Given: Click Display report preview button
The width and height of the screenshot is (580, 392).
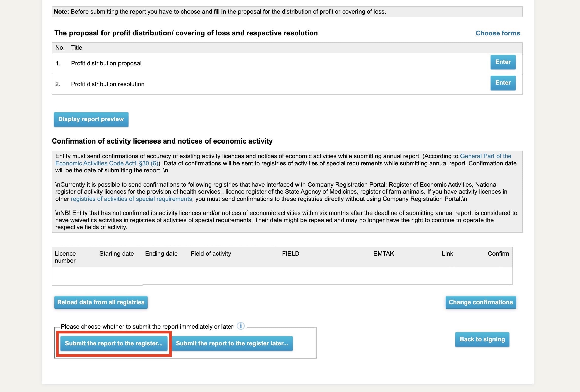Looking at the screenshot, I should coord(91,119).
